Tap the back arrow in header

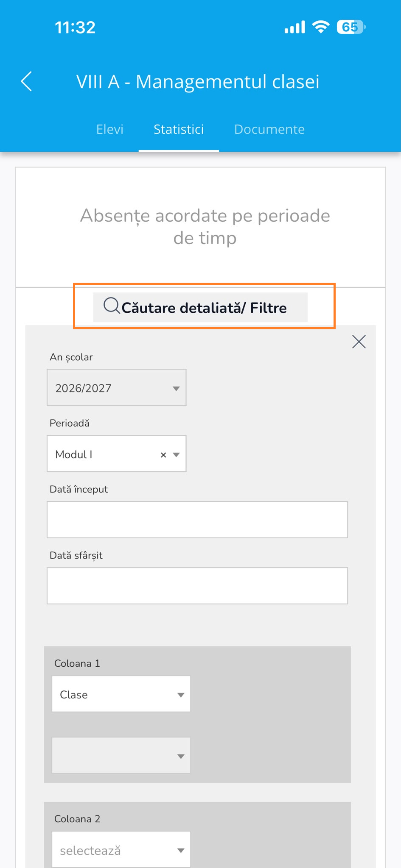pyautogui.click(x=26, y=81)
